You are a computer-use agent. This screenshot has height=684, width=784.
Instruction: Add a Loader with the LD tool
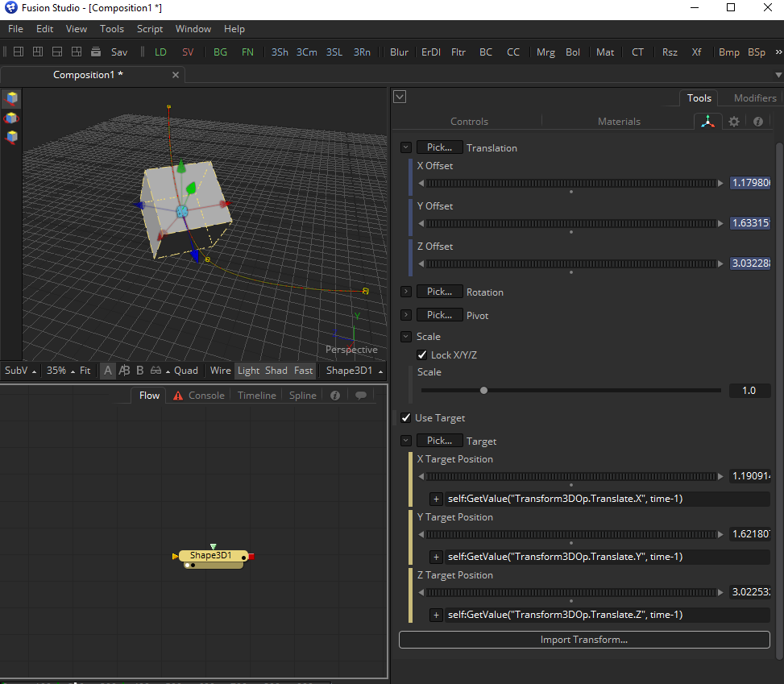[x=160, y=52]
